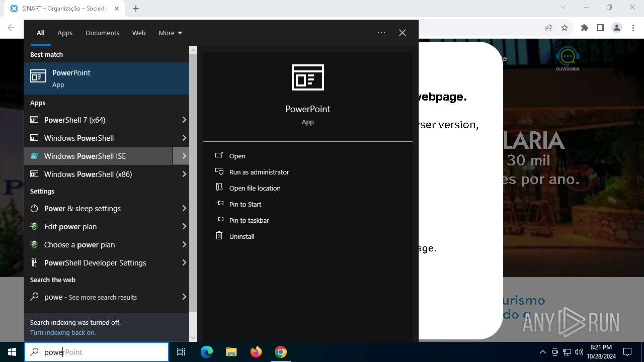
Task: Expand Windows PowerShell options arrow
Action: coord(184,138)
